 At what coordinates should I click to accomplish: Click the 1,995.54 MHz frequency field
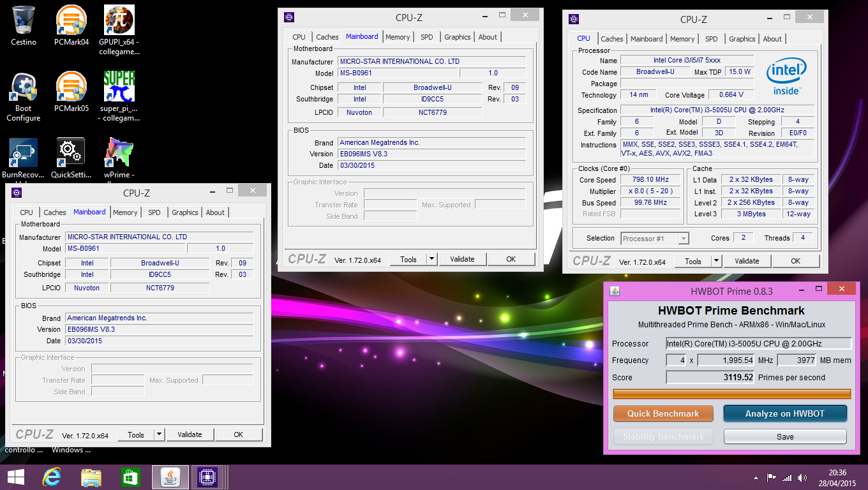[x=726, y=360]
